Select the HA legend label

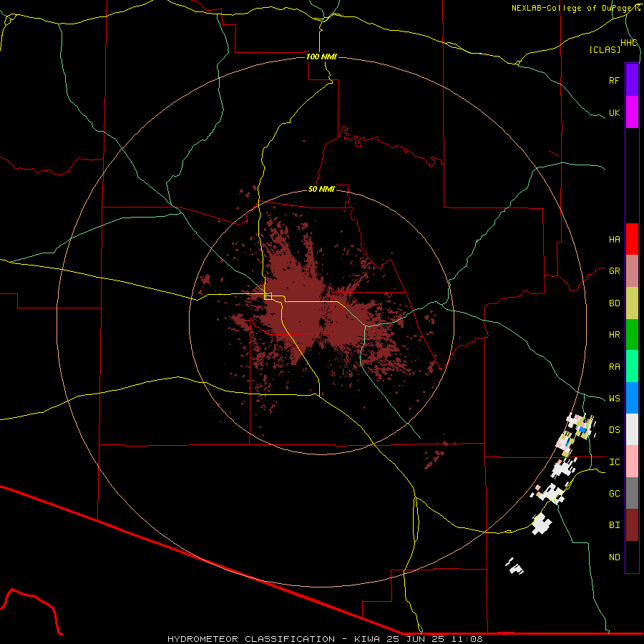point(614,240)
